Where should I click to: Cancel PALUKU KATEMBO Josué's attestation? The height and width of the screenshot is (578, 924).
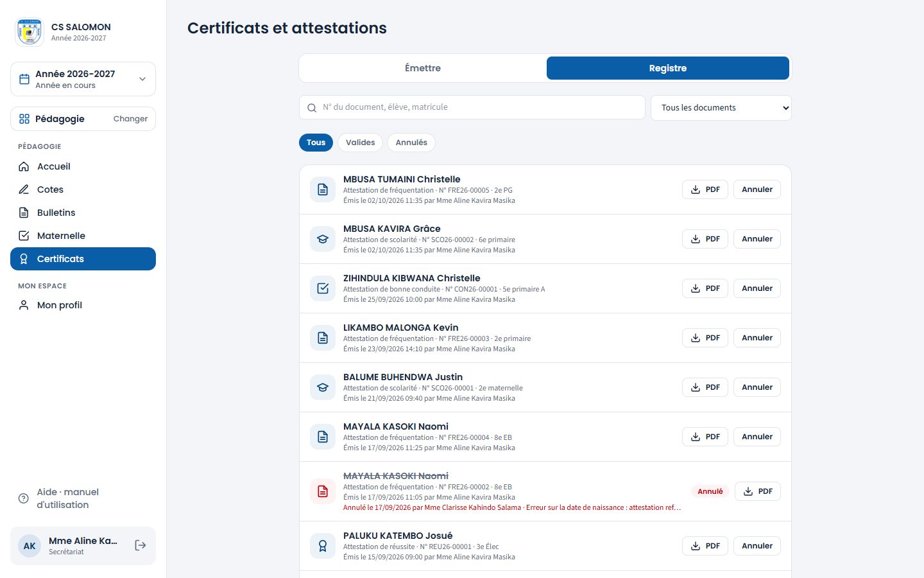[757, 546]
